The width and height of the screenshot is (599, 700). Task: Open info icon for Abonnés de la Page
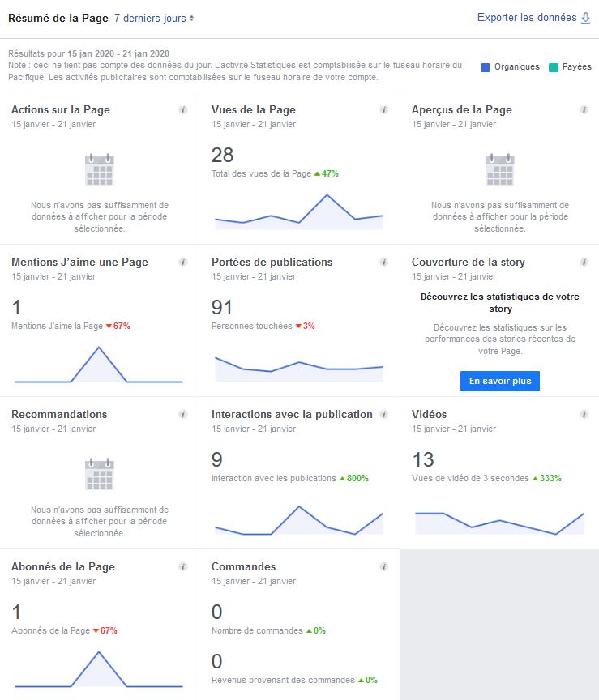183,566
